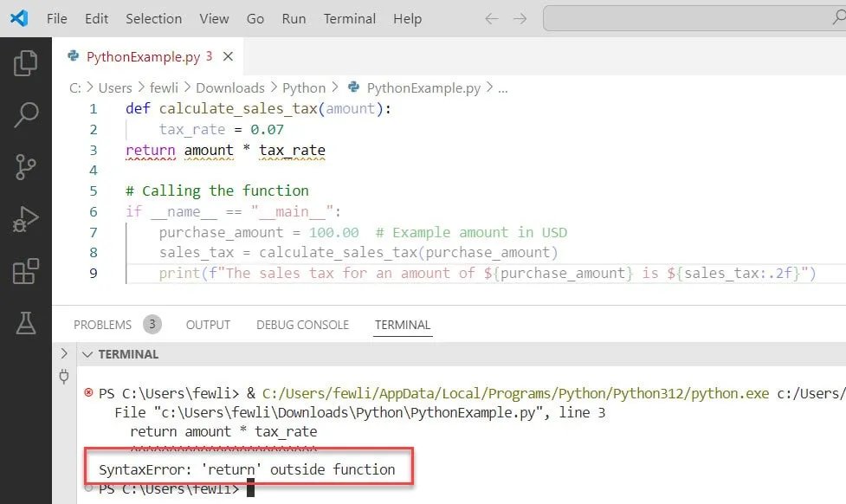Open the Search view icon

click(x=26, y=113)
